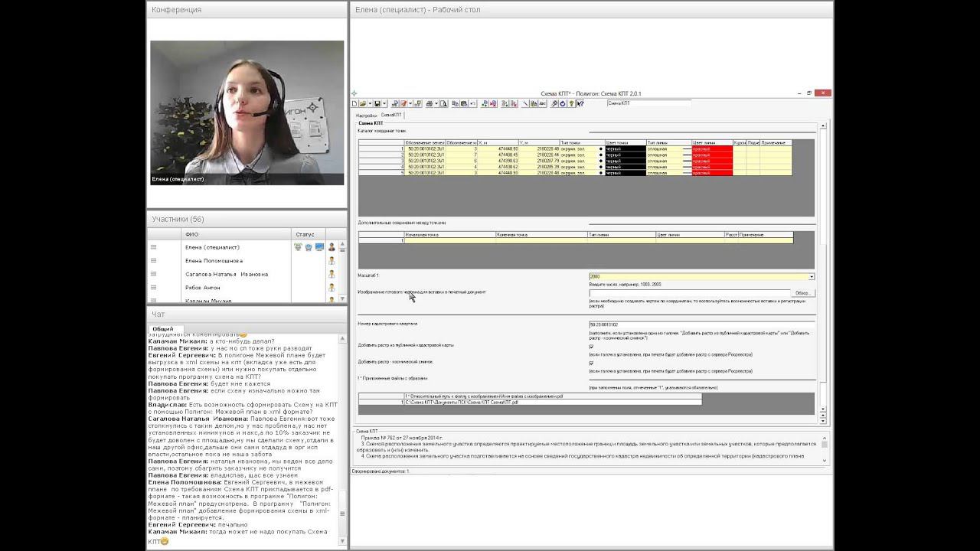Click the drawing image path input field
980x551 pixels.
point(689,293)
